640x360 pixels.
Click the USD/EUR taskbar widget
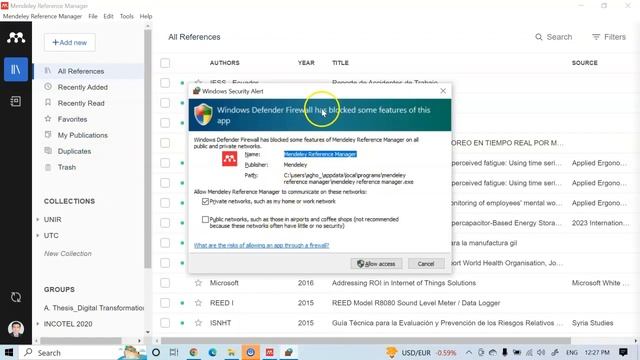point(421,352)
